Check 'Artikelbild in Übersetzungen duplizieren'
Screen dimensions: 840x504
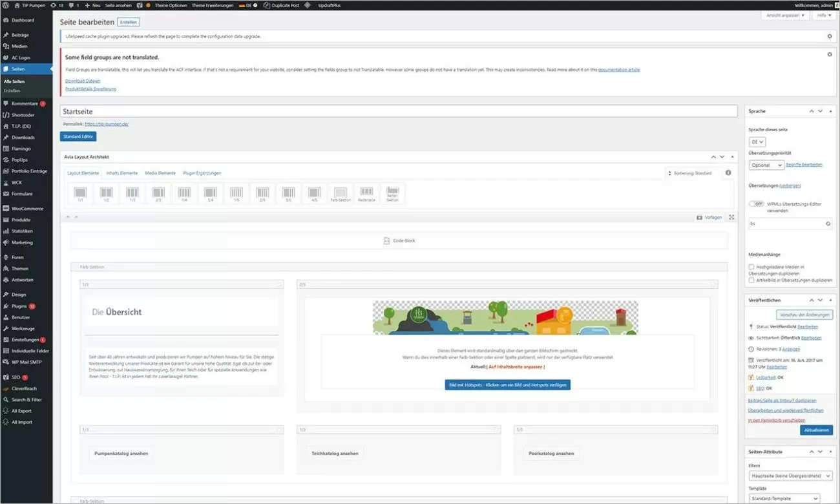coord(751,279)
